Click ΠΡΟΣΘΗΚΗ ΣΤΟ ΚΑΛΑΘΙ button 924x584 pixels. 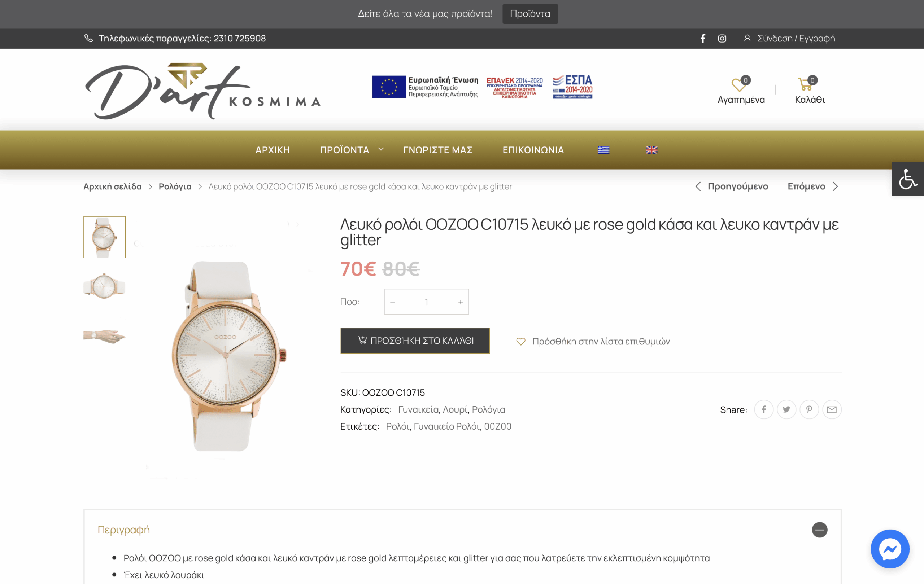pyautogui.click(x=415, y=341)
